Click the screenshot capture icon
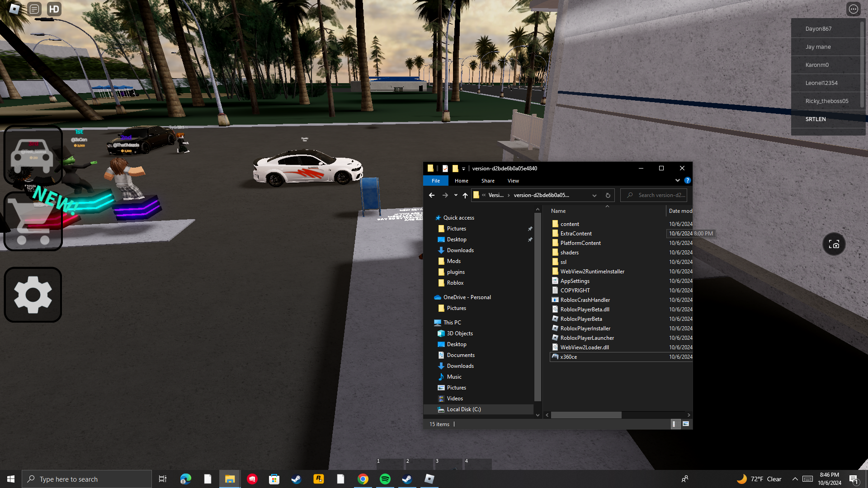 (x=834, y=244)
